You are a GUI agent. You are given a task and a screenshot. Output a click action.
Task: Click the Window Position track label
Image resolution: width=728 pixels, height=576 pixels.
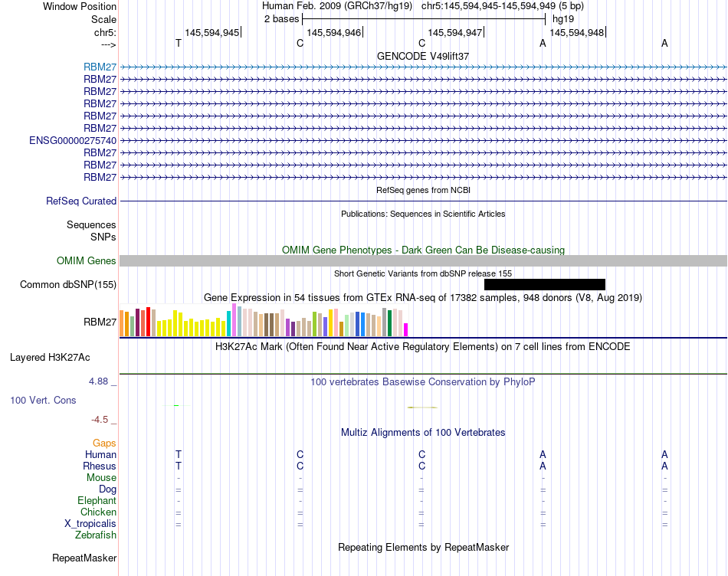click(x=80, y=6)
